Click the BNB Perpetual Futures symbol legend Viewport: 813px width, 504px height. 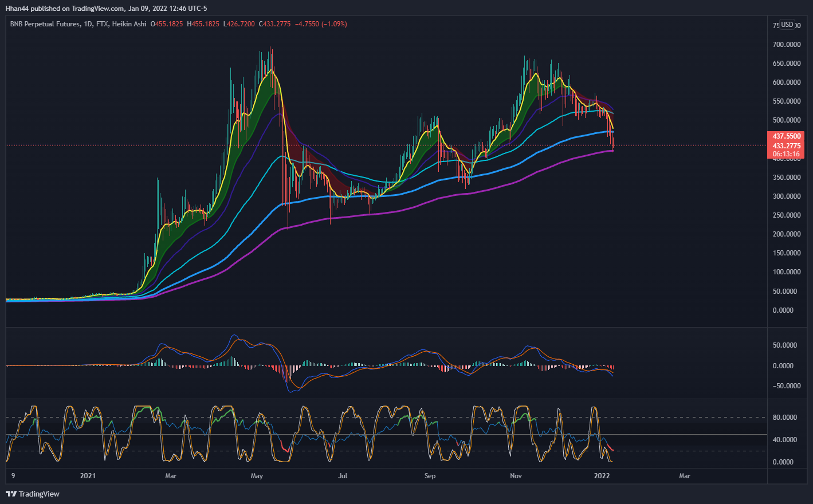[78, 24]
